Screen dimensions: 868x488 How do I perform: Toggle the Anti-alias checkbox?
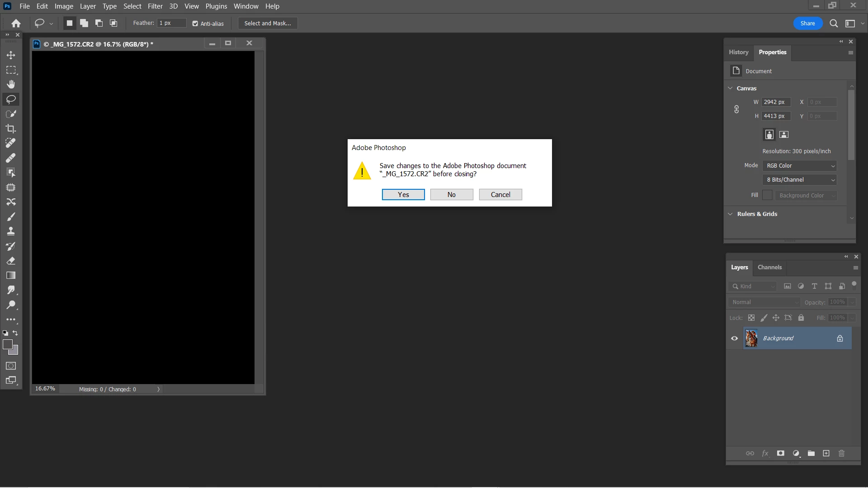[x=195, y=23]
